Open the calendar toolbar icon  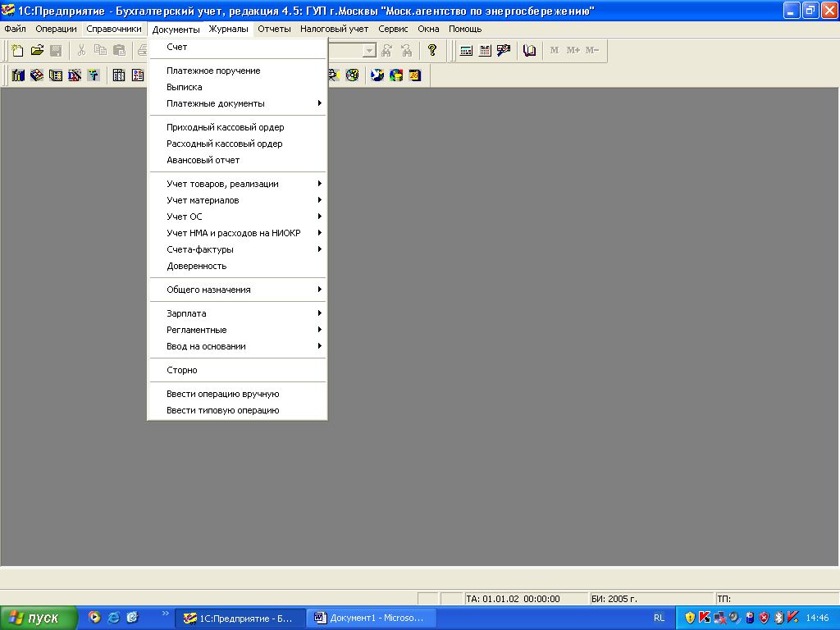click(485, 50)
